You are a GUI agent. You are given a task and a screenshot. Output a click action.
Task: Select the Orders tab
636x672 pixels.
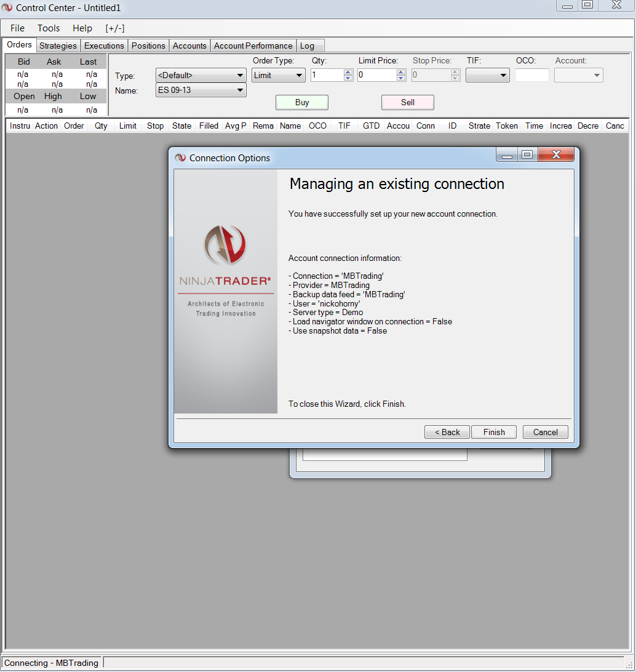tap(19, 44)
